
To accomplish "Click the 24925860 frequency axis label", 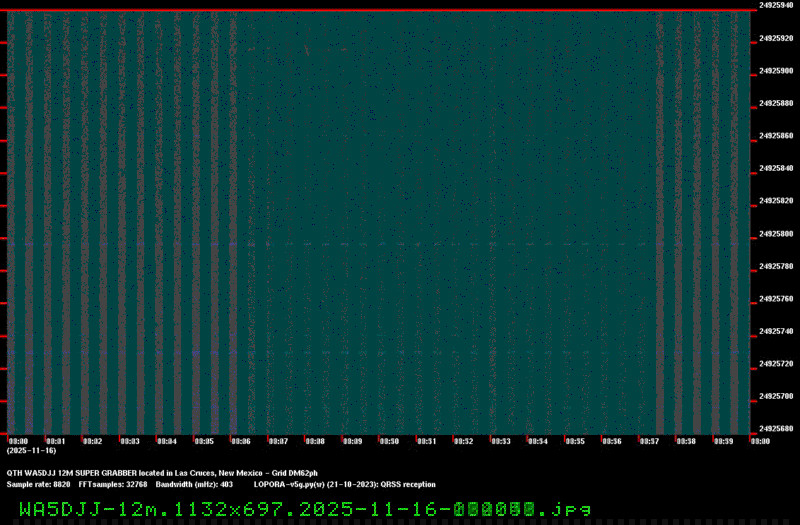I will 777,136.
